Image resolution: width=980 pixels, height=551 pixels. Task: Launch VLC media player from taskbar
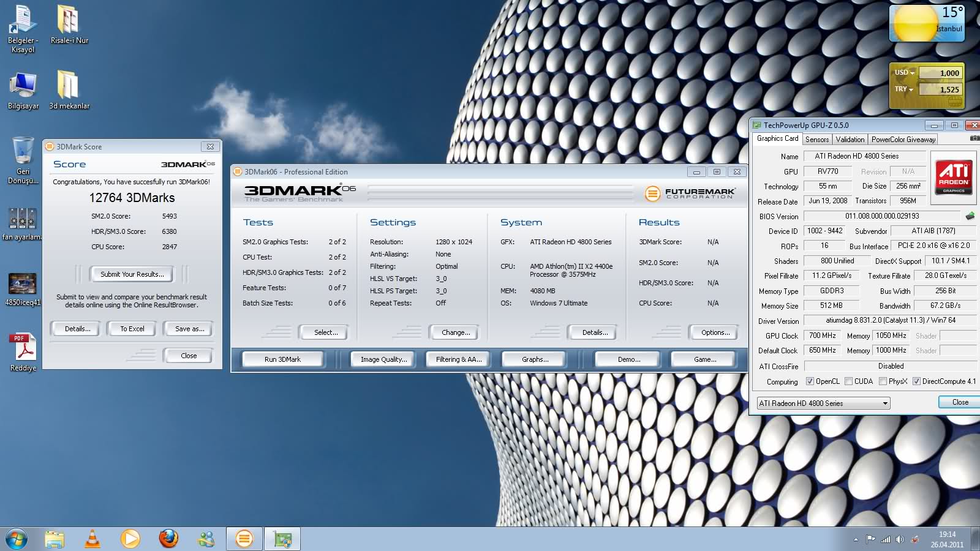(x=92, y=539)
